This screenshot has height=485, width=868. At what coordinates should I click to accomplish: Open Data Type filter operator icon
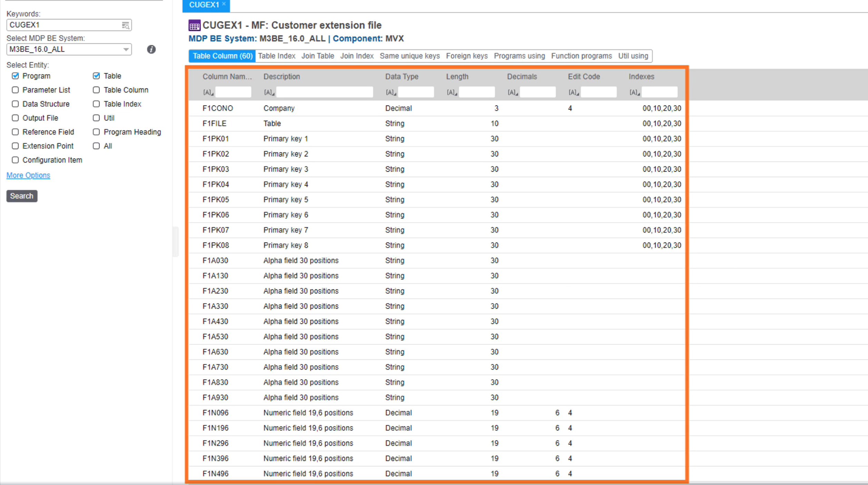tap(391, 92)
